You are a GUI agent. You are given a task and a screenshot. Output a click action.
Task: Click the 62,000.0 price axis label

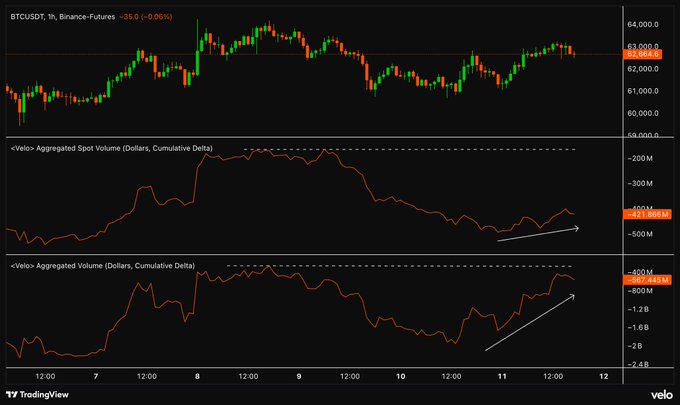tap(643, 69)
